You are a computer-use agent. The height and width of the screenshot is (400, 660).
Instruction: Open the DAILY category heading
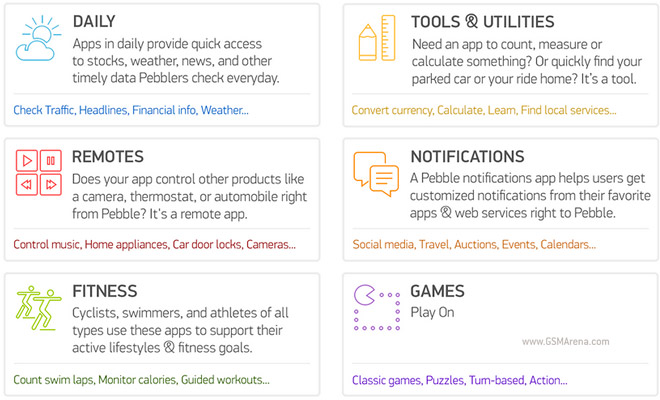[94, 21]
